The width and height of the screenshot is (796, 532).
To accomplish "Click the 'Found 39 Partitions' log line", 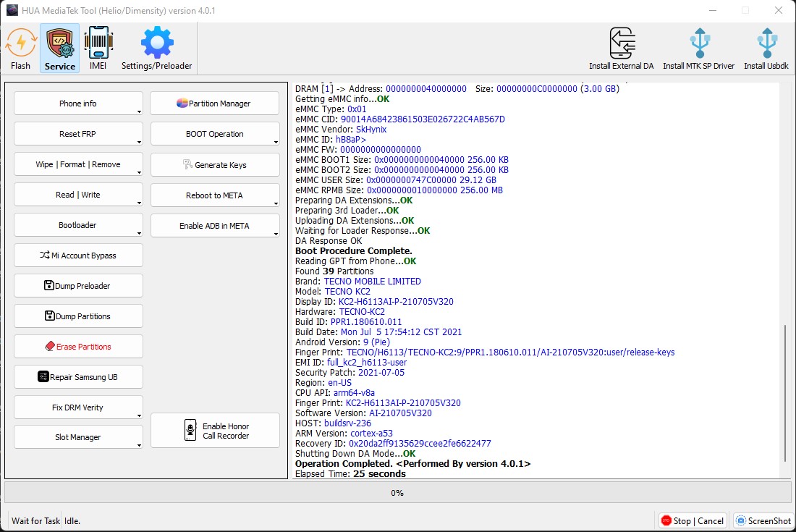I will (334, 271).
